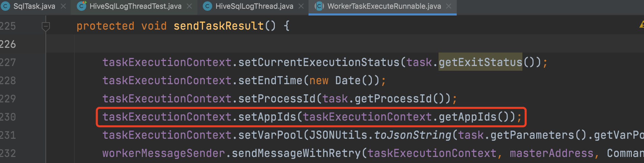This screenshot has height=163, width=644.
Task: Click workerMessageSender on line 232
Action: point(164,153)
